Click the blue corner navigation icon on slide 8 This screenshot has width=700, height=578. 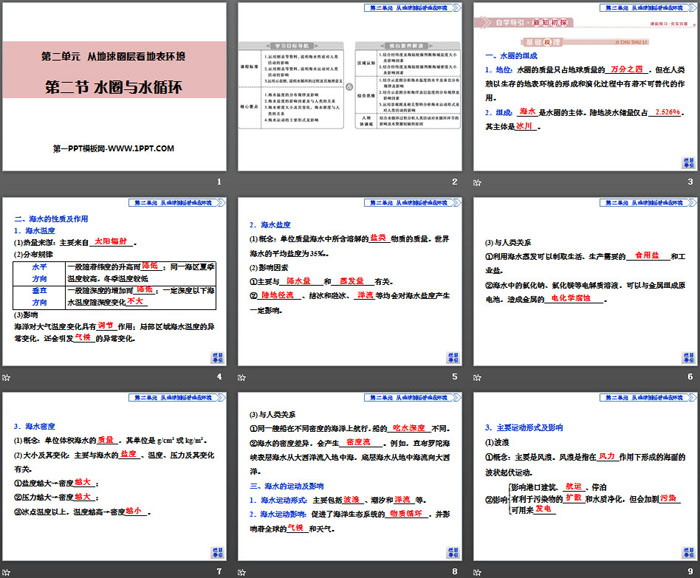point(453,553)
